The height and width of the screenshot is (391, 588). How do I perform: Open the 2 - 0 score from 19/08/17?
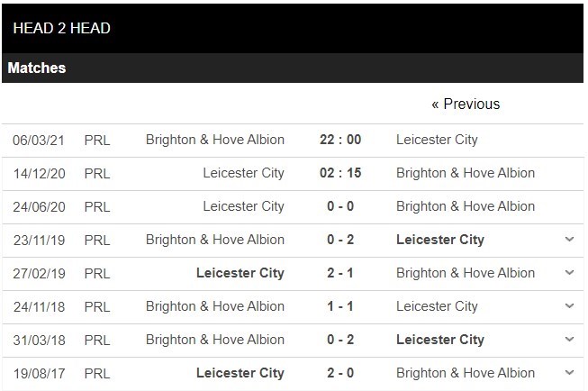tap(340, 373)
